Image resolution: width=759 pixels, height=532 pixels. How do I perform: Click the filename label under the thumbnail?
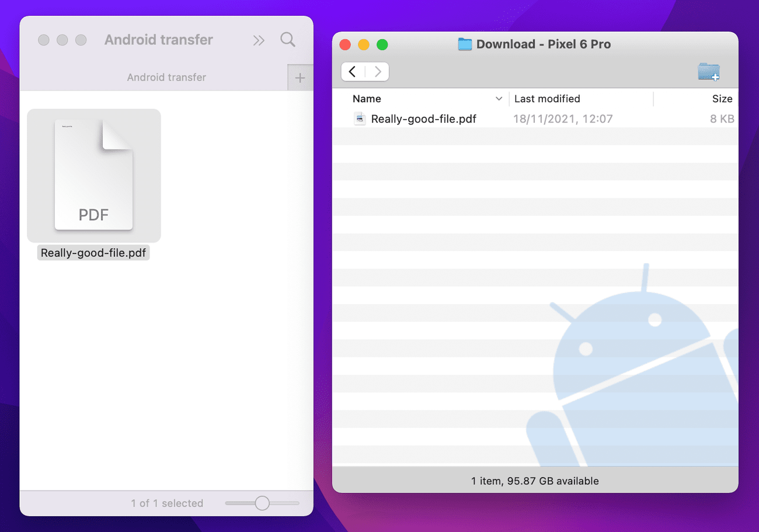tap(93, 252)
